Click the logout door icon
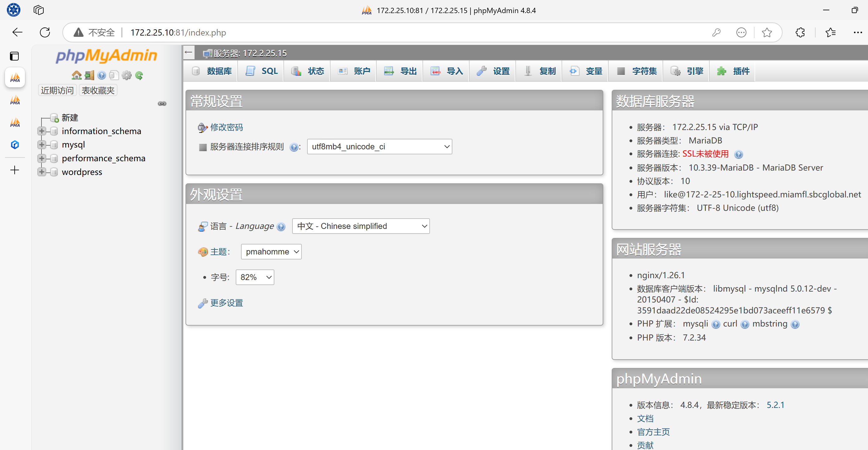The image size is (868, 450). (x=89, y=75)
